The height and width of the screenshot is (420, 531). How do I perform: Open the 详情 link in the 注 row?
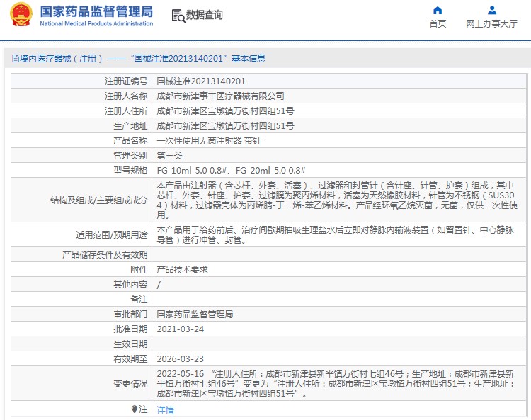coord(165,409)
